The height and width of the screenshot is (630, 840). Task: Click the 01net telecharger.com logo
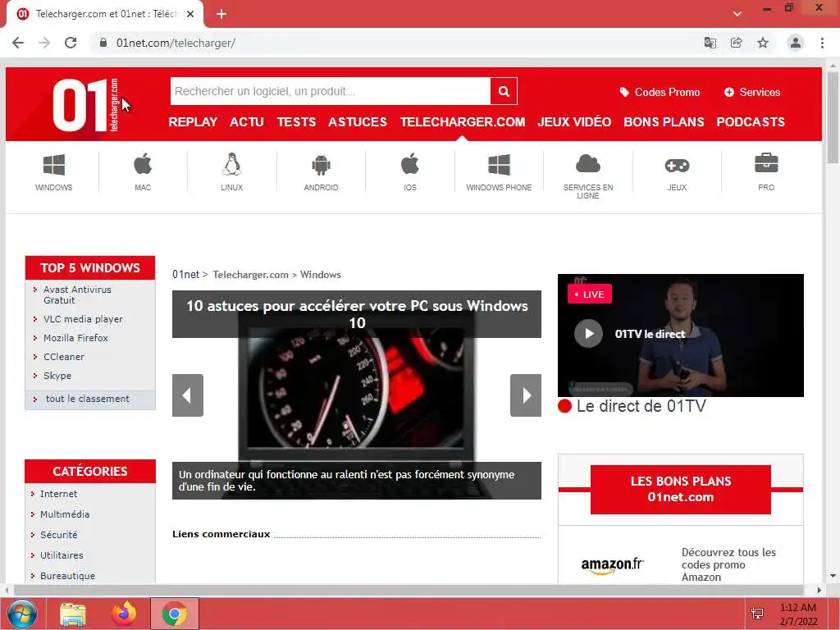click(85, 105)
